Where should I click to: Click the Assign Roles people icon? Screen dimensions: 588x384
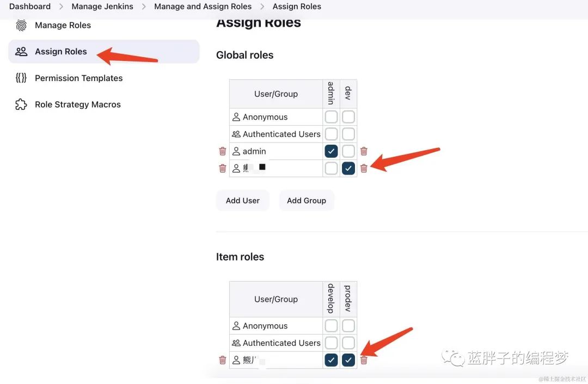21,51
